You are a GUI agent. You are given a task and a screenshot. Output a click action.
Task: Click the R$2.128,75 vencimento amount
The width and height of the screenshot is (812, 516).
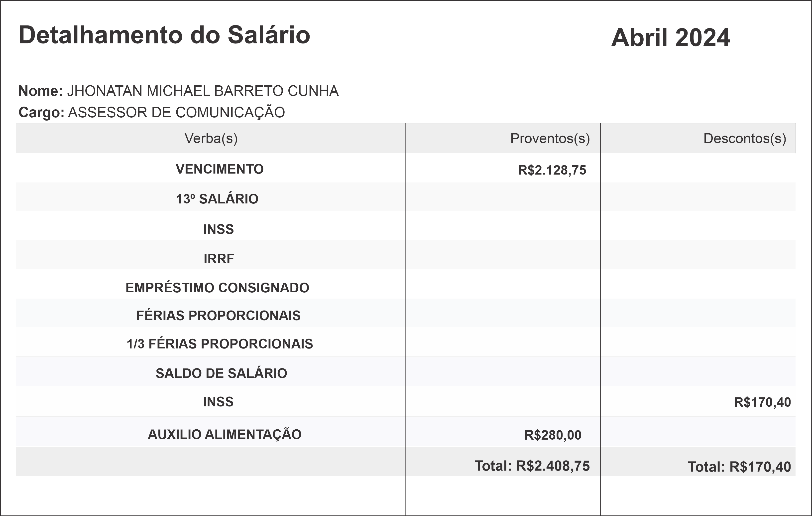click(552, 170)
